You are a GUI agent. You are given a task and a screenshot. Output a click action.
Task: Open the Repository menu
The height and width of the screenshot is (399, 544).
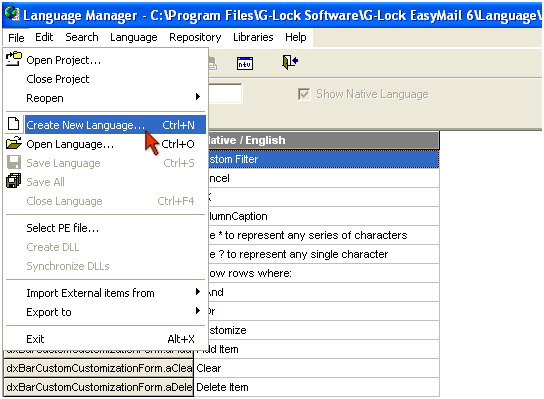click(x=195, y=37)
